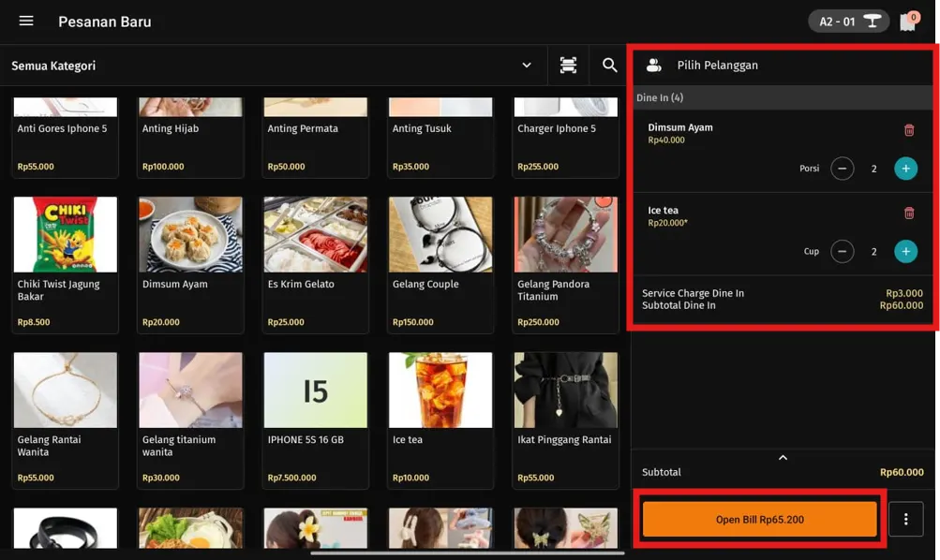Decrease Ice tea cup quantity

click(x=842, y=252)
